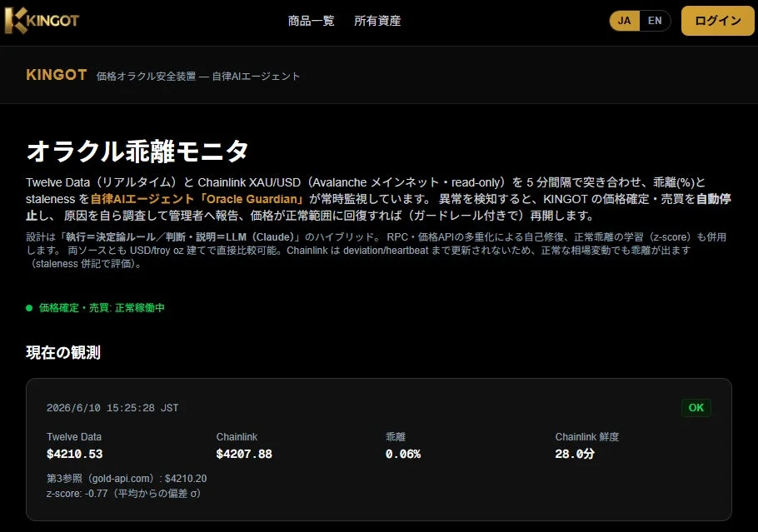Click the Chainlink label

237,437
